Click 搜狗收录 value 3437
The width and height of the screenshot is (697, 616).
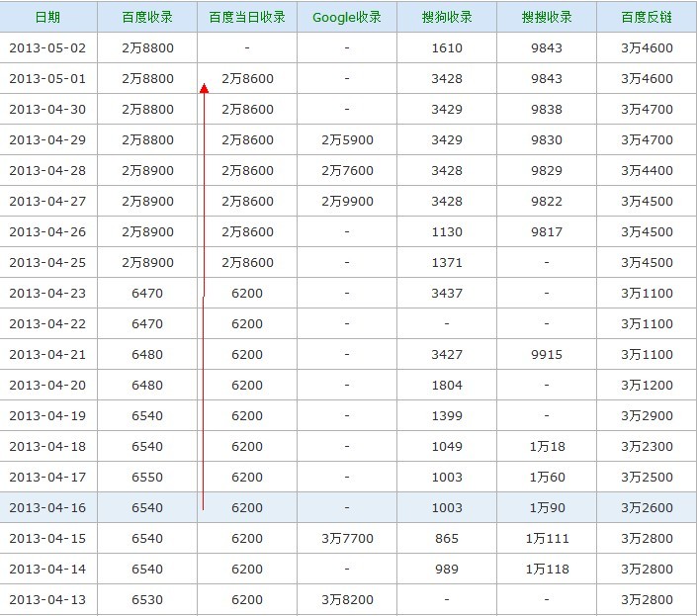pos(447,293)
